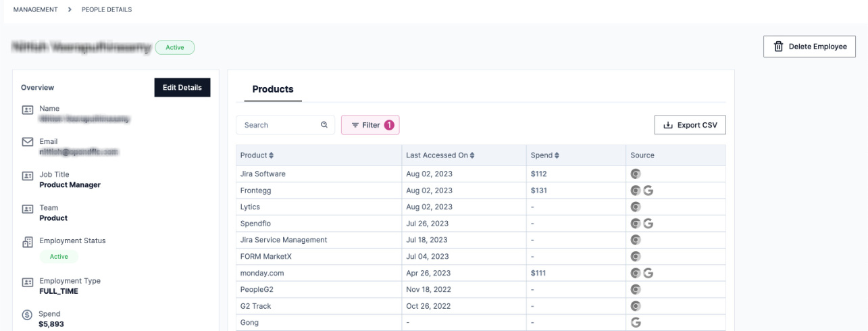
Task: Switch to the Products tab
Action: tap(273, 89)
